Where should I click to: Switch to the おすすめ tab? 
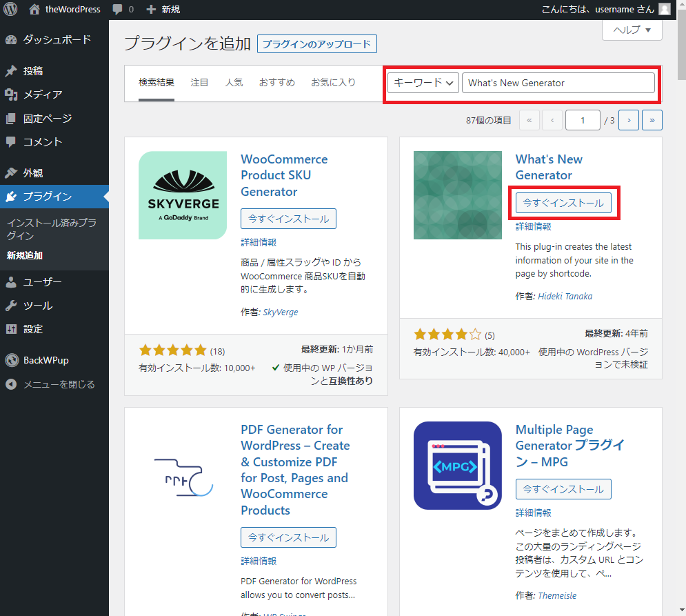[x=277, y=82]
